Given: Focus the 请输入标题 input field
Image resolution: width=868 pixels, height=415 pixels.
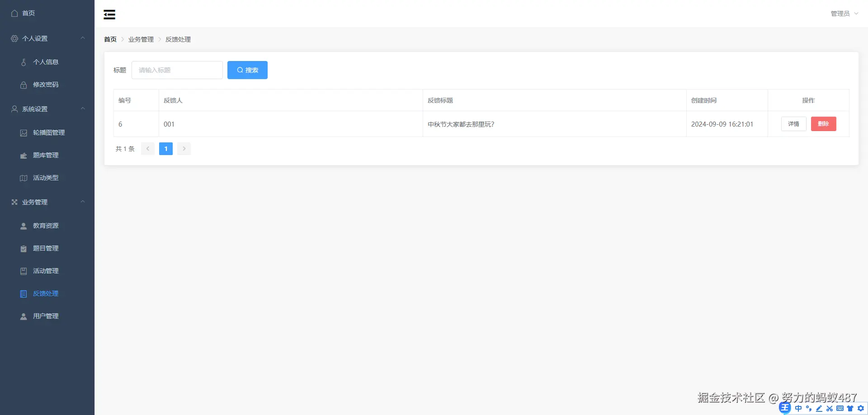Looking at the screenshot, I should point(177,70).
